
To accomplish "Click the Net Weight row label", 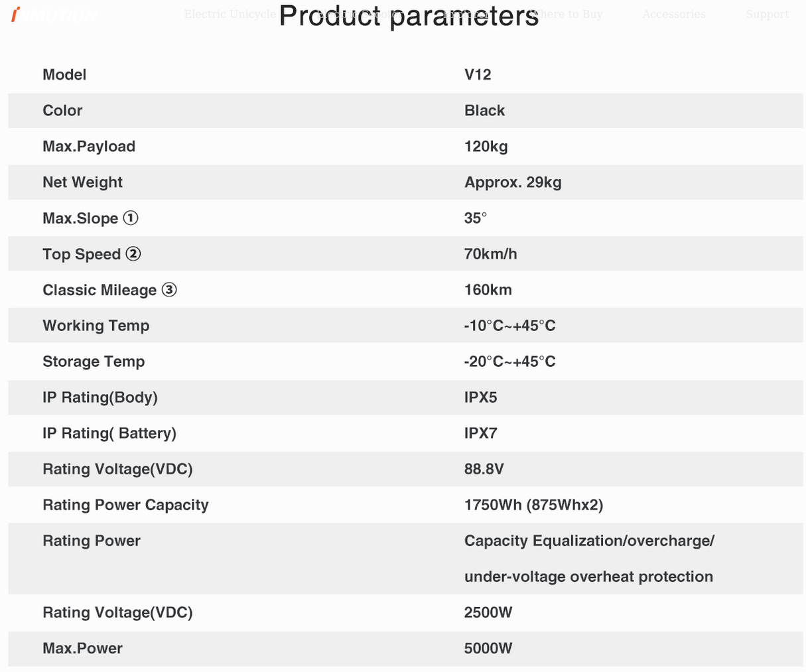I will coord(82,182).
